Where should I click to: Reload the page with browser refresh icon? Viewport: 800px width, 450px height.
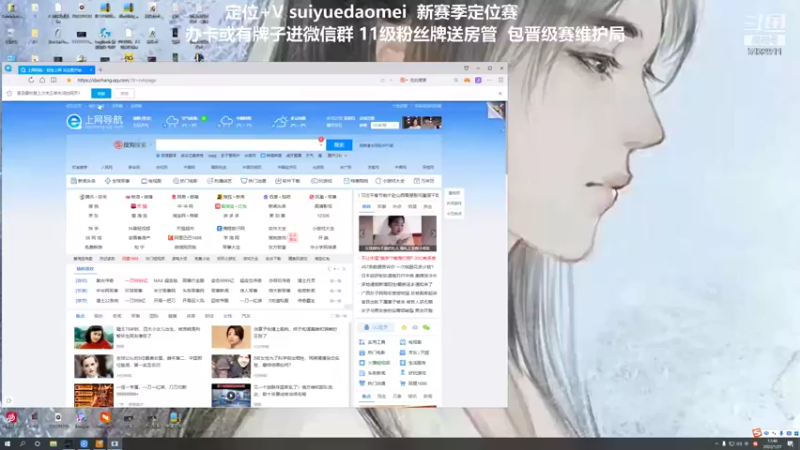tap(31, 80)
